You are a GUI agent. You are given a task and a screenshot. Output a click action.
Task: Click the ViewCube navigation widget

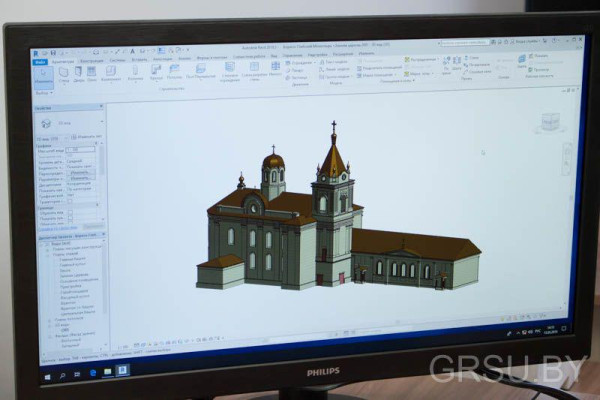tap(550, 122)
